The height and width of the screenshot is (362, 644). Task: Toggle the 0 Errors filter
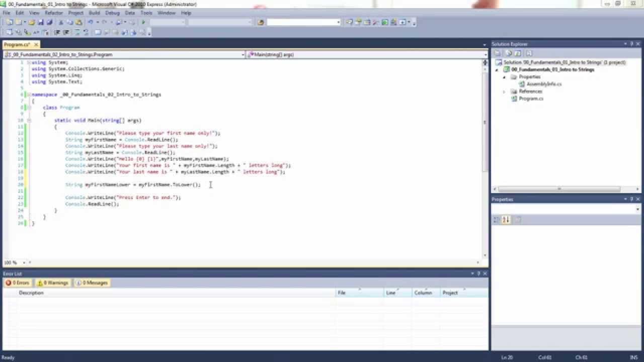[18, 283]
